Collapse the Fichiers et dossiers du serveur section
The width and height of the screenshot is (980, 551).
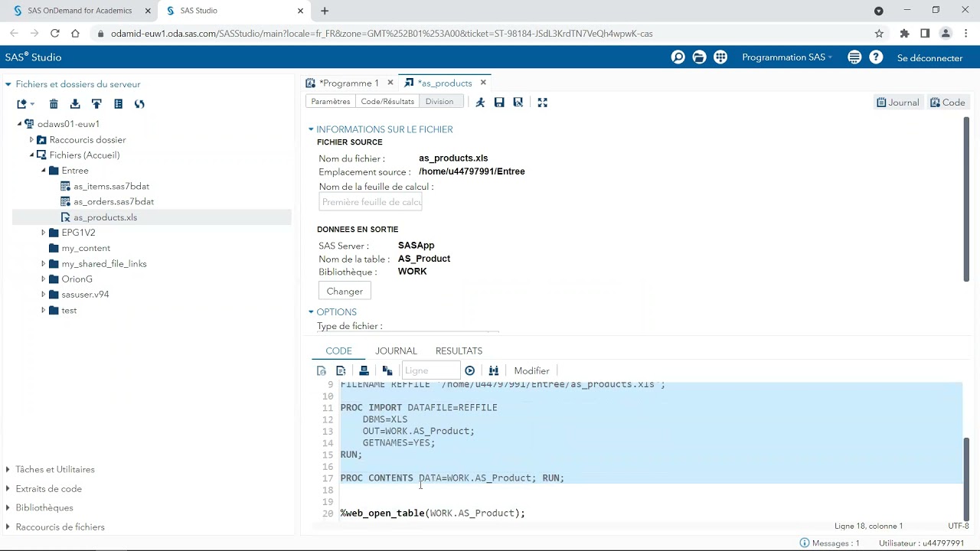(8, 84)
